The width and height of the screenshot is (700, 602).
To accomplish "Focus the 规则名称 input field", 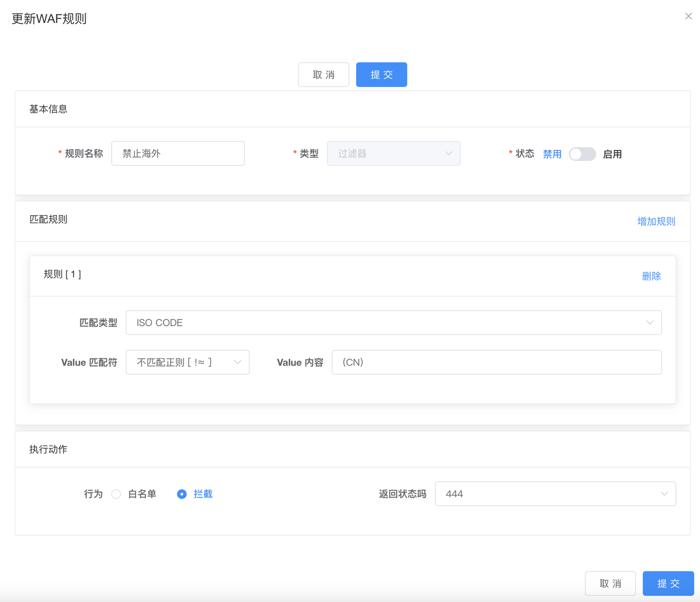I will pyautogui.click(x=178, y=154).
